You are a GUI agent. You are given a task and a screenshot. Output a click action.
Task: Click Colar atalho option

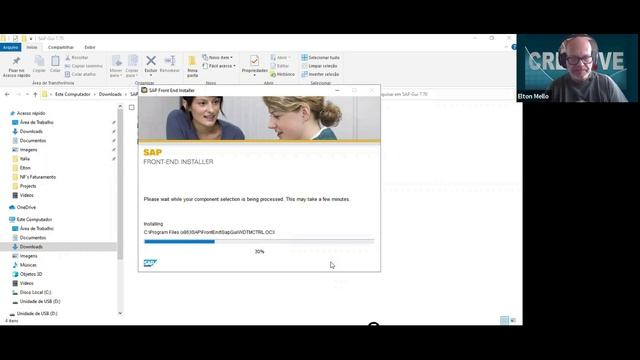coord(80,74)
